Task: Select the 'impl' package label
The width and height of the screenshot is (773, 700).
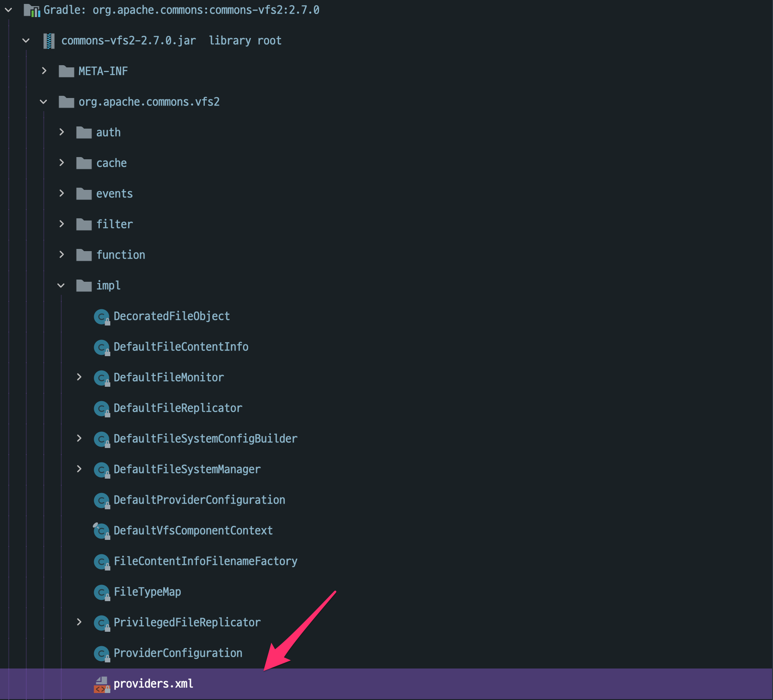Action: 108,285
